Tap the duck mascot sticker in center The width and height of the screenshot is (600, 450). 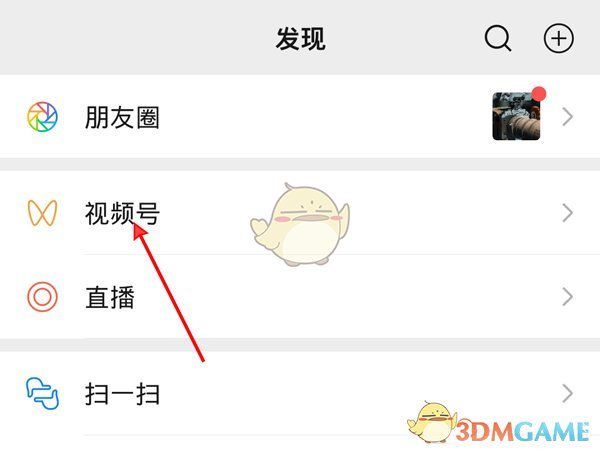[x=300, y=225]
